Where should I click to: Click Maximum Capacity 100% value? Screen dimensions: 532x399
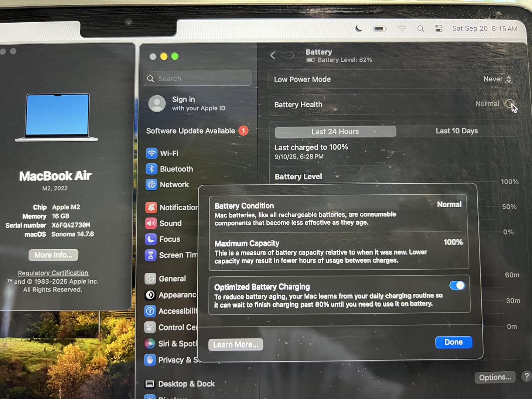point(453,242)
